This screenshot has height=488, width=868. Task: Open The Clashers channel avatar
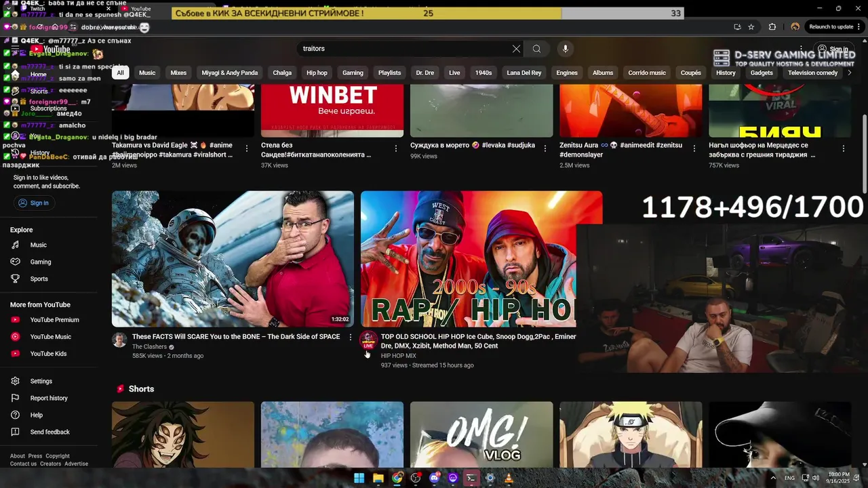pyautogui.click(x=119, y=340)
